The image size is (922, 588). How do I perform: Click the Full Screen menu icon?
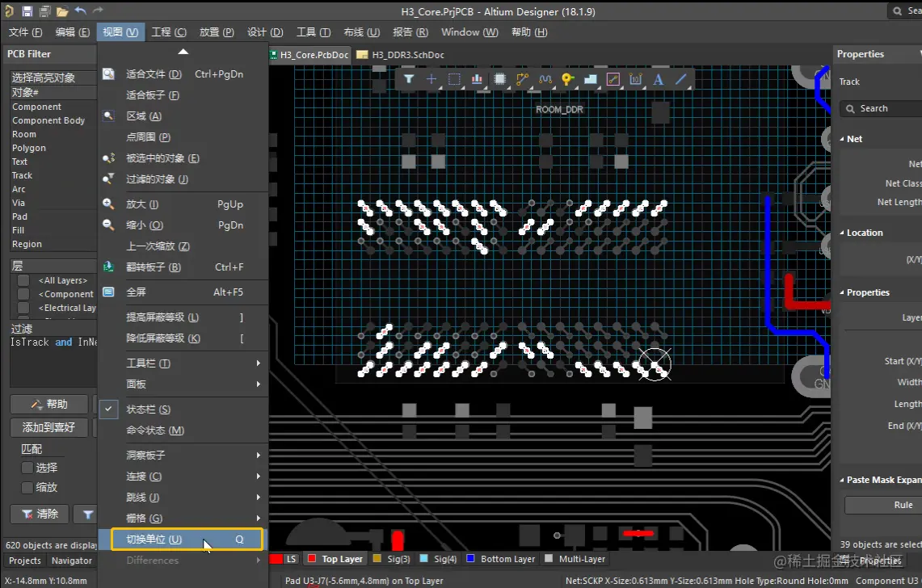click(x=108, y=292)
